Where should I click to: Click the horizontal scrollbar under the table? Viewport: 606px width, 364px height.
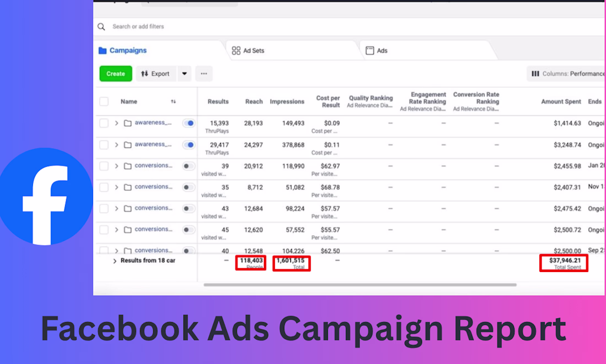point(360,285)
